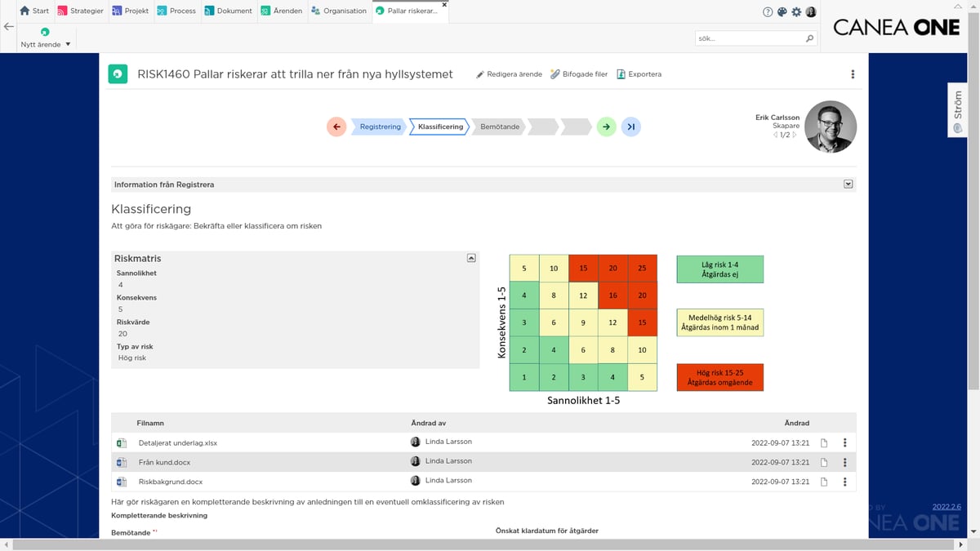Image resolution: width=980 pixels, height=551 pixels.
Task: Click the theme palette icon
Action: click(782, 11)
